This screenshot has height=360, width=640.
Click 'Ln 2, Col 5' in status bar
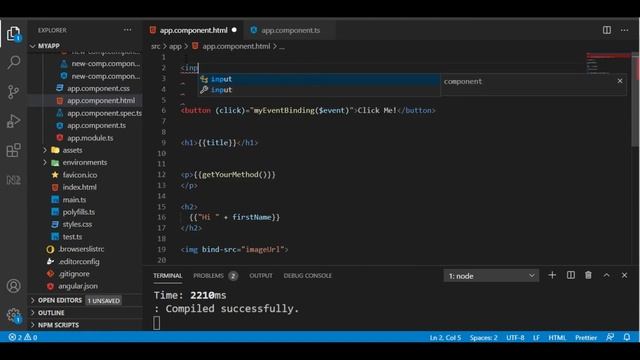(x=445, y=338)
